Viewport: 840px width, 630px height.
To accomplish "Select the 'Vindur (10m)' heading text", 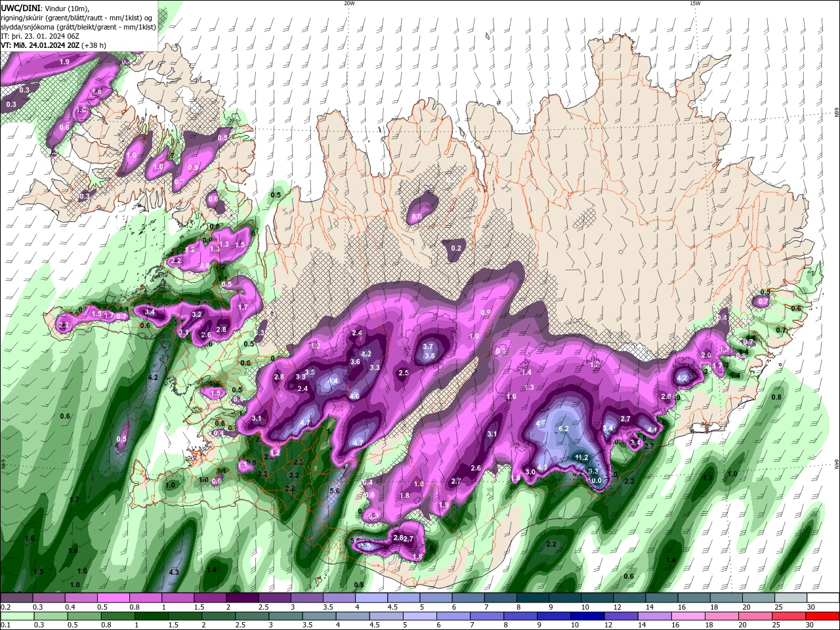I will 65,8.
